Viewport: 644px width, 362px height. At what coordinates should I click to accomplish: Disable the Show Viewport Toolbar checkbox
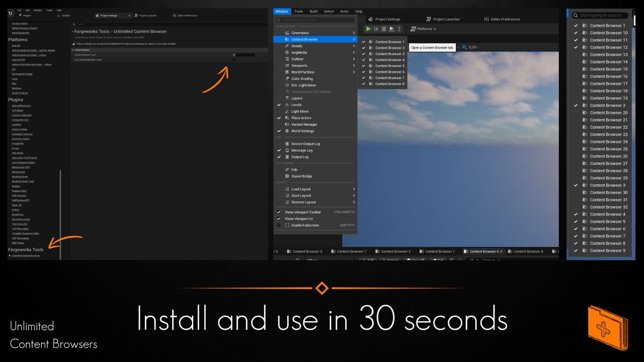(279, 212)
